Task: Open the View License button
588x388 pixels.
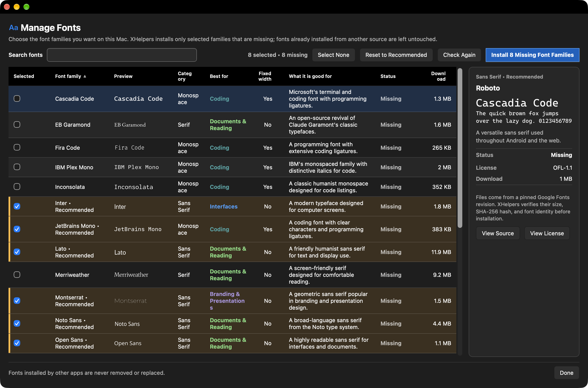Action: click(547, 233)
